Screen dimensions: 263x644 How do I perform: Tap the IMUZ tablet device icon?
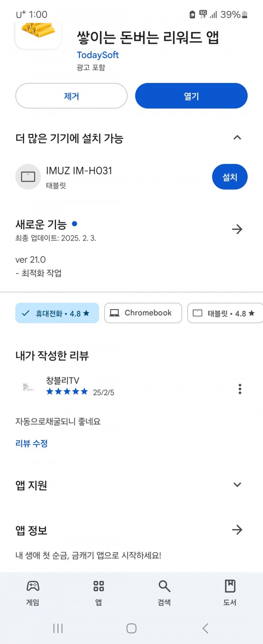tap(28, 177)
